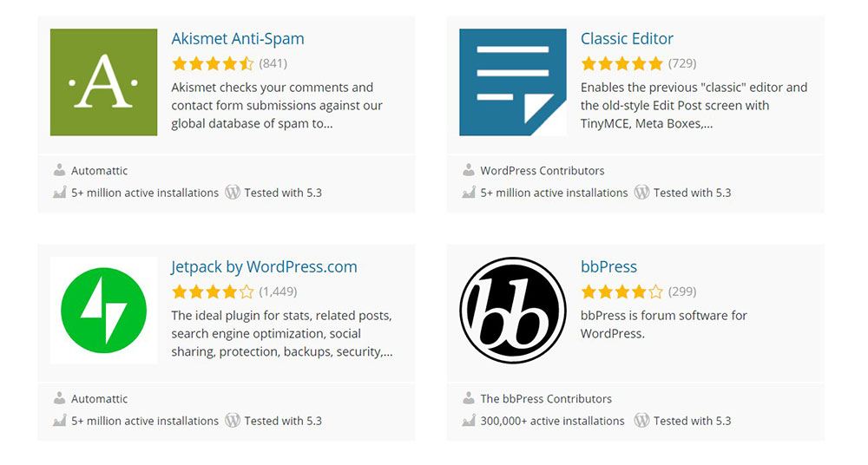Click Akismet's star rating with 841 reviews

point(213,63)
